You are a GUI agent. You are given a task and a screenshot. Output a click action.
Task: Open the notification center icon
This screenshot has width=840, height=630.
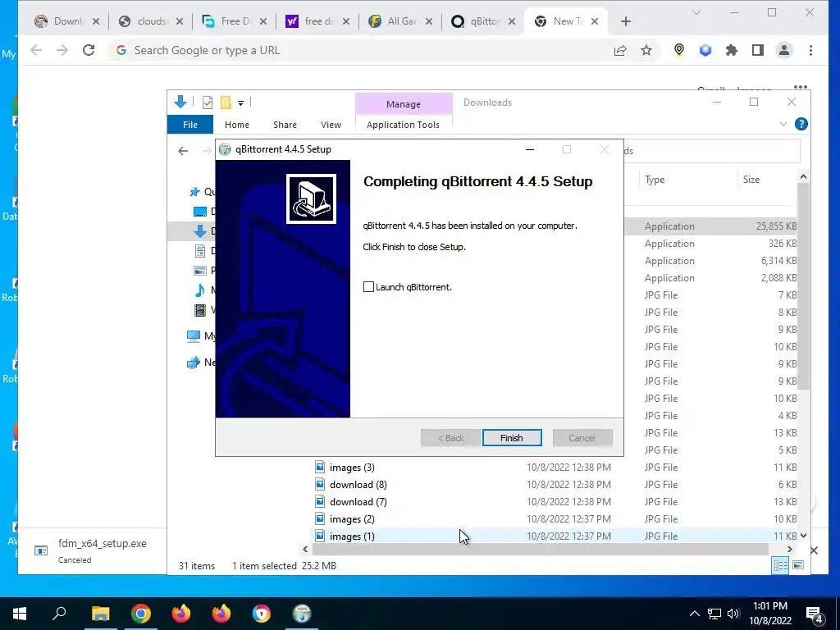click(x=815, y=614)
